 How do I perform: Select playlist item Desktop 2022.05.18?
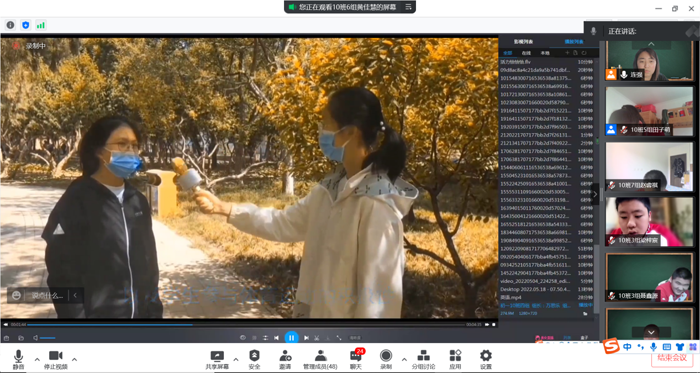(546, 289)
